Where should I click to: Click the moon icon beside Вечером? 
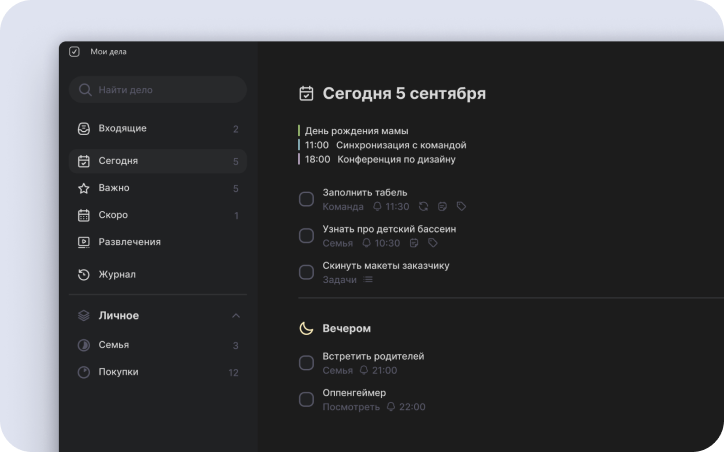tap(307, 328)
